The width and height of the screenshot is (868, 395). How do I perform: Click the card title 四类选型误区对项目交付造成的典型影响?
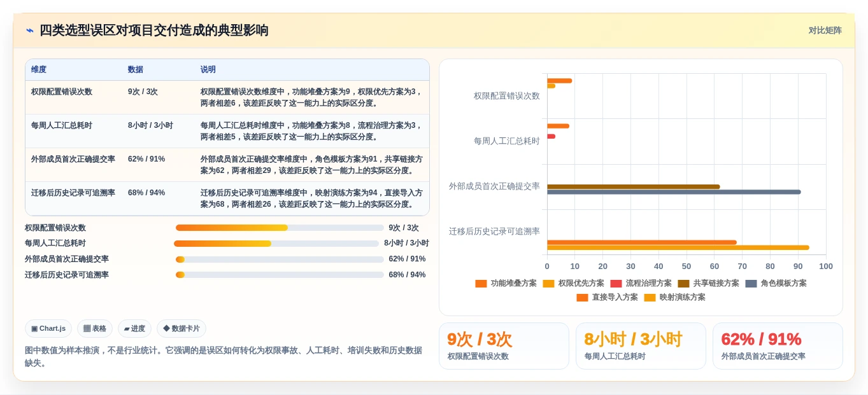[x=154, y=31]
